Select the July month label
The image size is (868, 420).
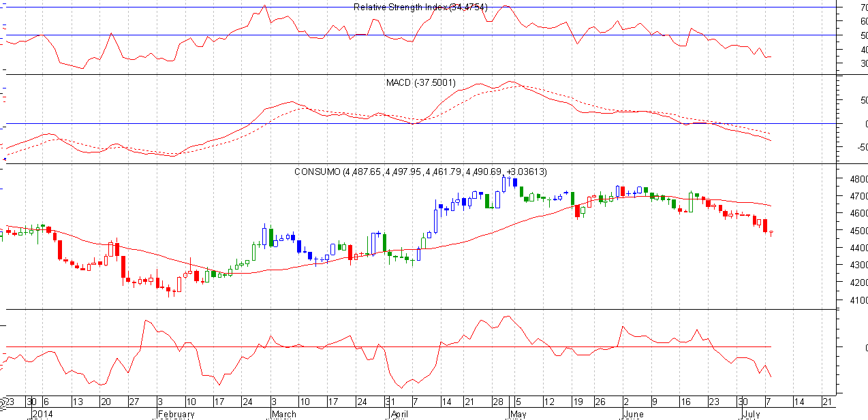pos(751,414)
